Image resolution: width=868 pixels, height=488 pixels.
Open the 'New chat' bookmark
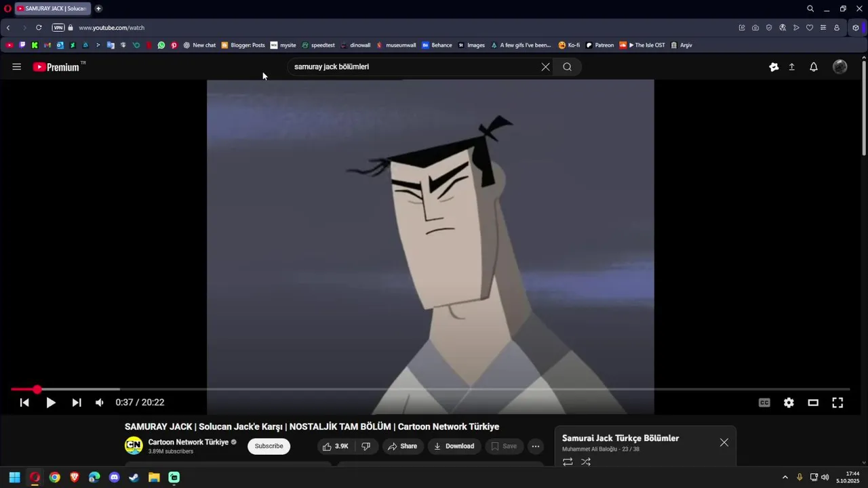(x=199, y=45)
